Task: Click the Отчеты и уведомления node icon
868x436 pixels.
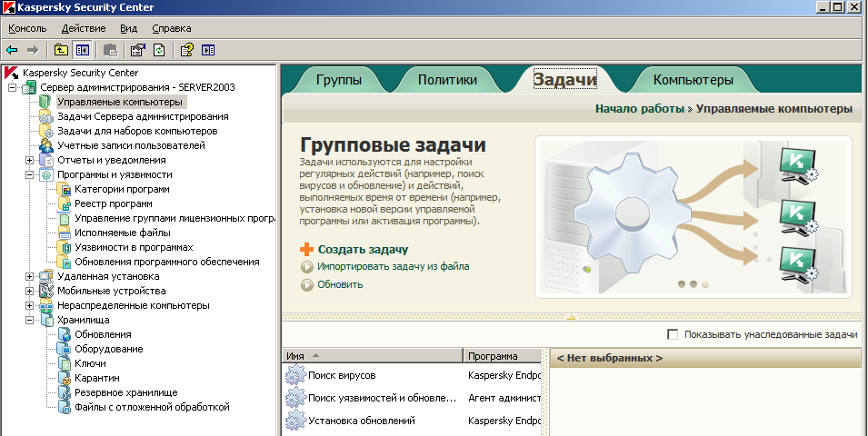Action: 46,161
